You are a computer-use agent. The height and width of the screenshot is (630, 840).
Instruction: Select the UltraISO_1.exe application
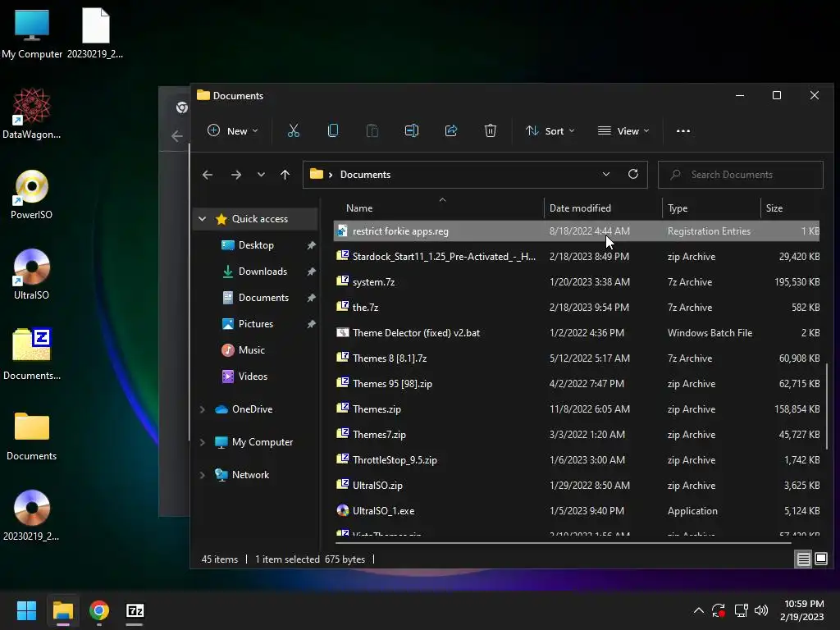tap(577, 511)
